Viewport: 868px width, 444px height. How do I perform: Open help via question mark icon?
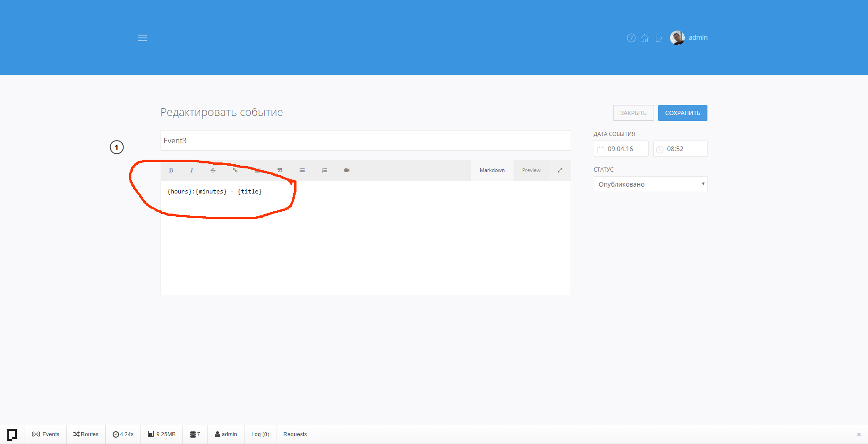point(631,38)
